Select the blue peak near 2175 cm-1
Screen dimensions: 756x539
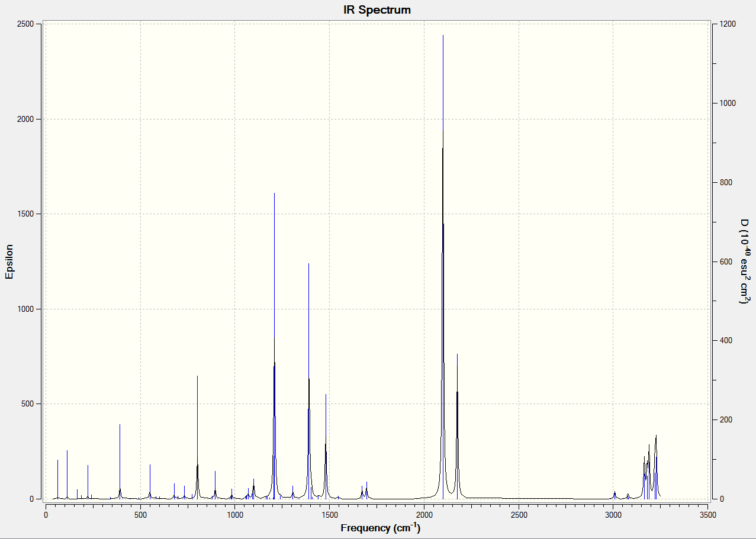coord(457,426)
